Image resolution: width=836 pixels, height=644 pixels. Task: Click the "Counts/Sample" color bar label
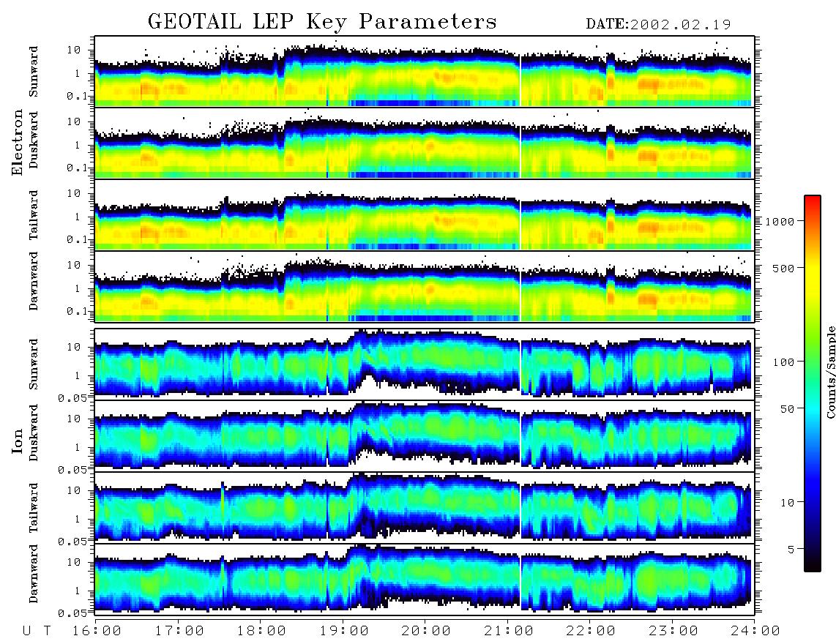click(830, 372)
